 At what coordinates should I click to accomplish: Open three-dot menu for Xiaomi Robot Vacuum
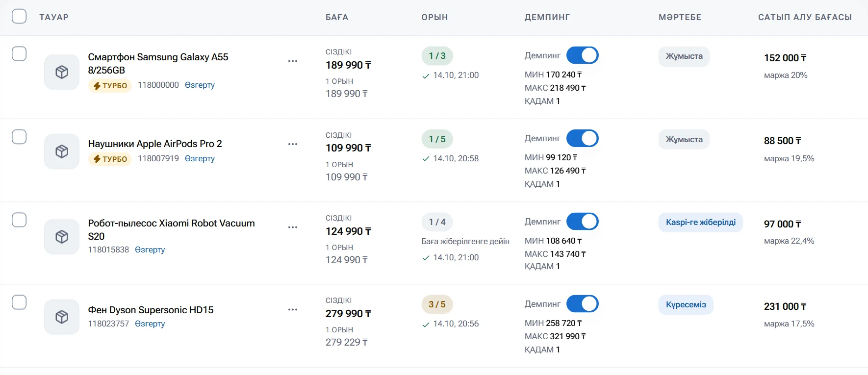click(293, 227)
